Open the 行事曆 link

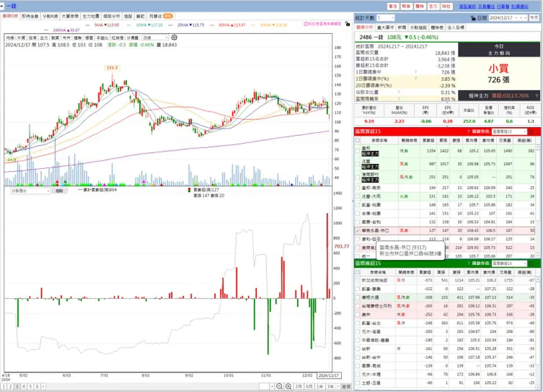click(x=503, y=7)
